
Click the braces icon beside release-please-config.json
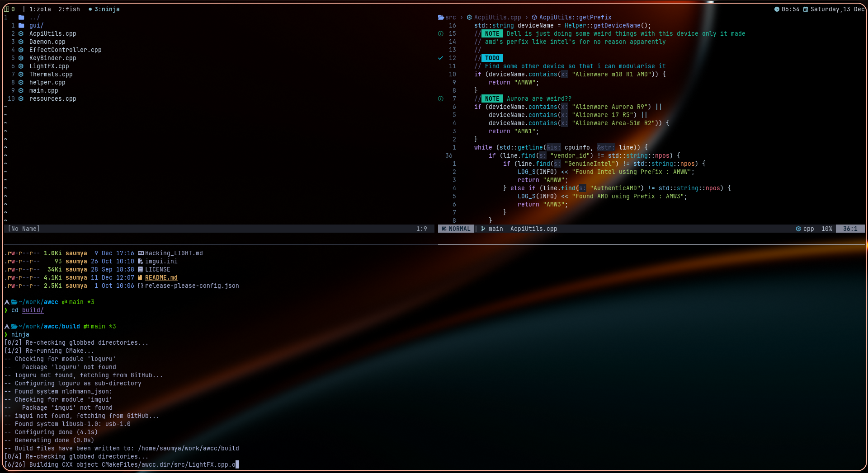coord(141,286)
